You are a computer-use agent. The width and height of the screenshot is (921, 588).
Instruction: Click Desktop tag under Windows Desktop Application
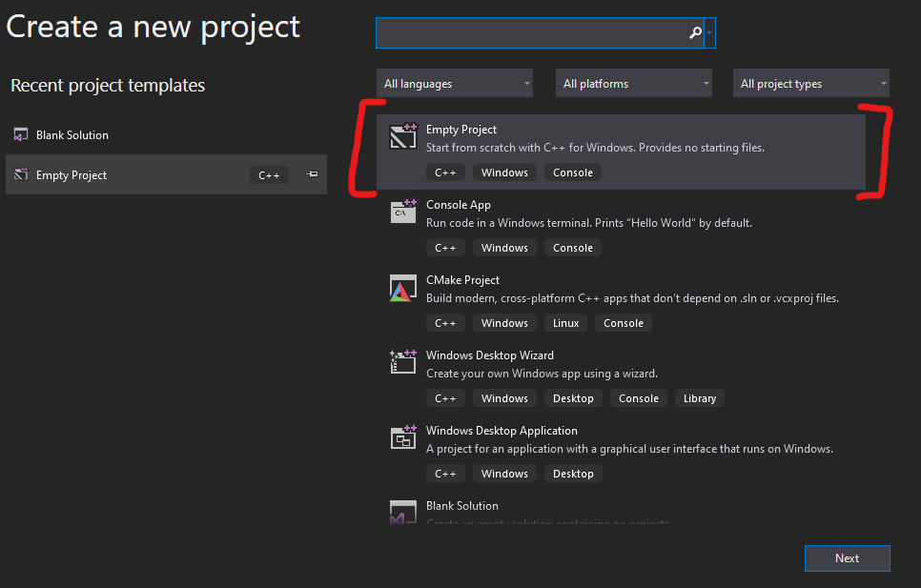coord(573,474)
